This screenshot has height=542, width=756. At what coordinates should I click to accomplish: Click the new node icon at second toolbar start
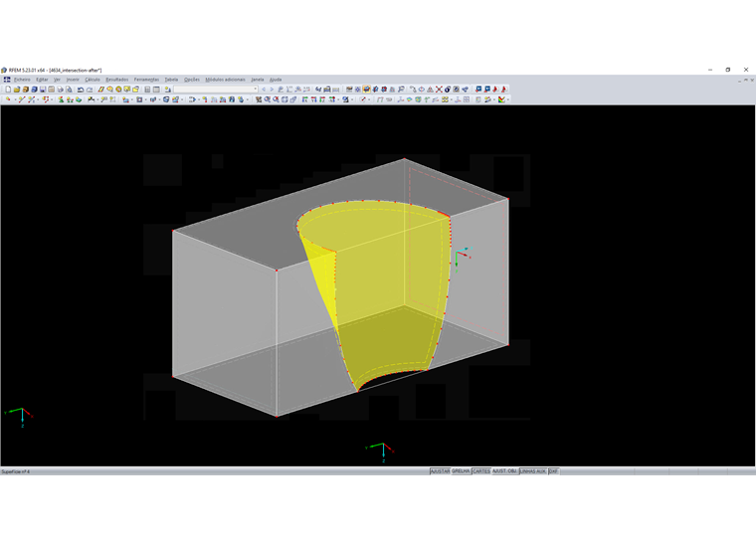point(8,99)
